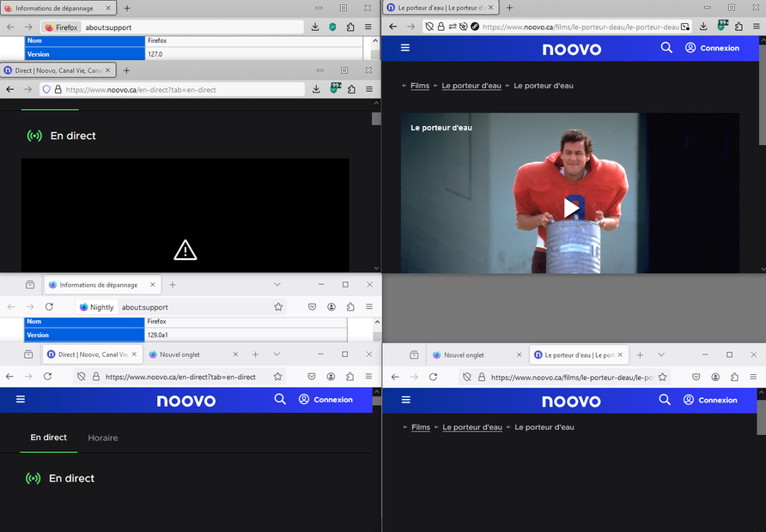List all tabs chevron in Nightly about:support window
This screenshot has width=766, height=532.
(277, 285)
